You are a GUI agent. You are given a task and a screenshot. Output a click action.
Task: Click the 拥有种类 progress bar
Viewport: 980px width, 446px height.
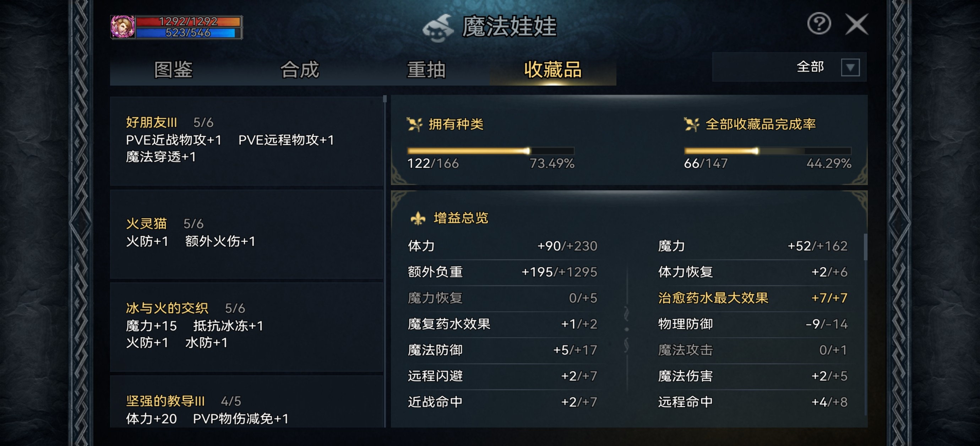[490, 151]
